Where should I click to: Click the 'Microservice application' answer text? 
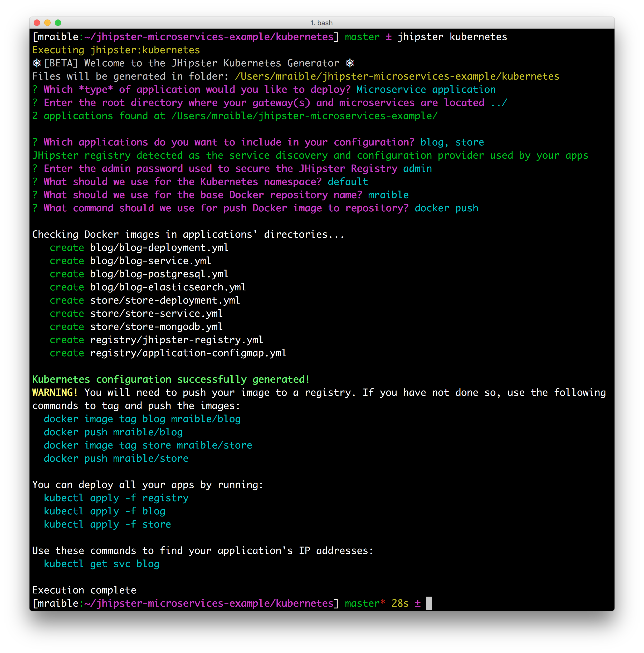[x=426, y=90]
